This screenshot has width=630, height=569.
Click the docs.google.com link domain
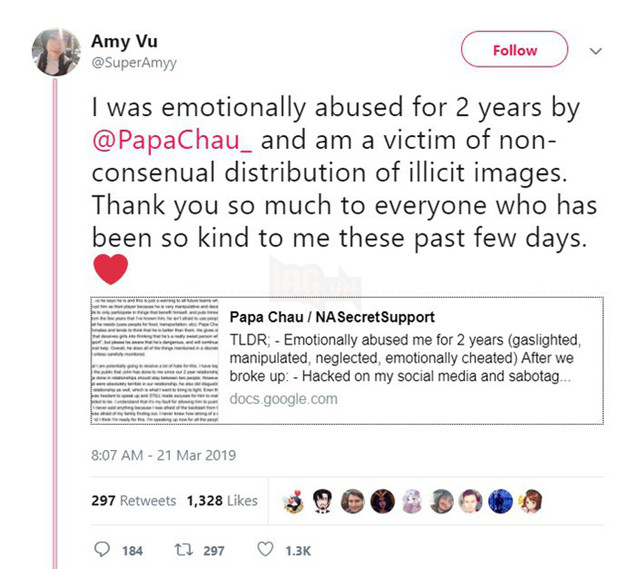tap(283, 398)
